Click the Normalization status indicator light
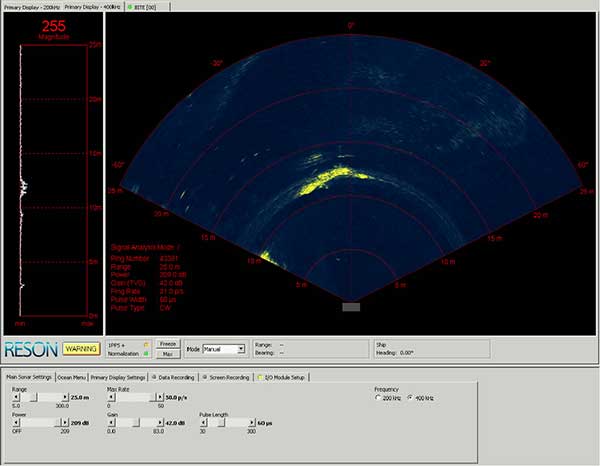 [147, 354]
